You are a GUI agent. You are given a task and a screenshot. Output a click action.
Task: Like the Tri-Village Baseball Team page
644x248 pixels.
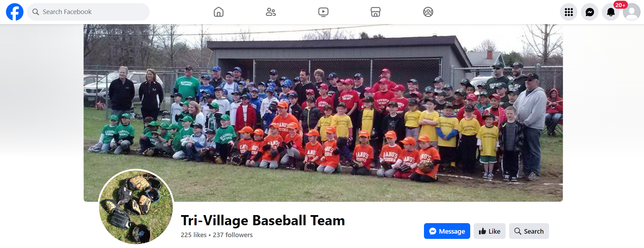[489, 231]
